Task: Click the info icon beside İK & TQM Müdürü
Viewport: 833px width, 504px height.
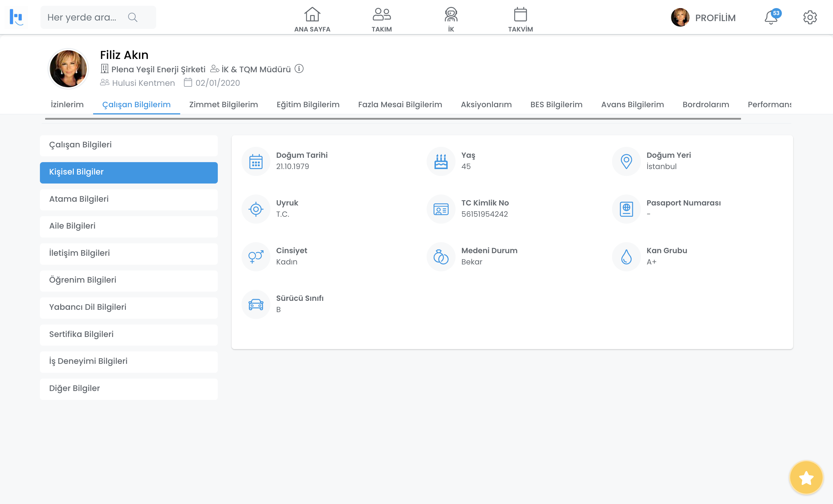Action: coord(299,69)
